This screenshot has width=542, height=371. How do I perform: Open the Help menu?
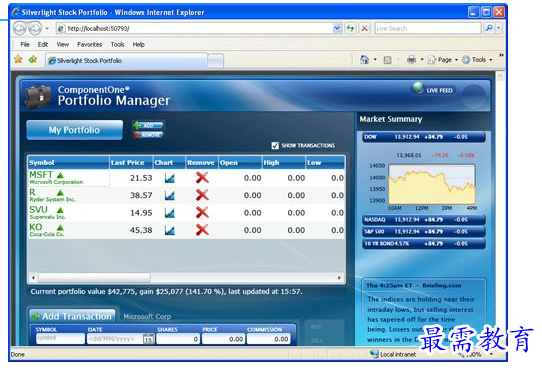point(139,45)
